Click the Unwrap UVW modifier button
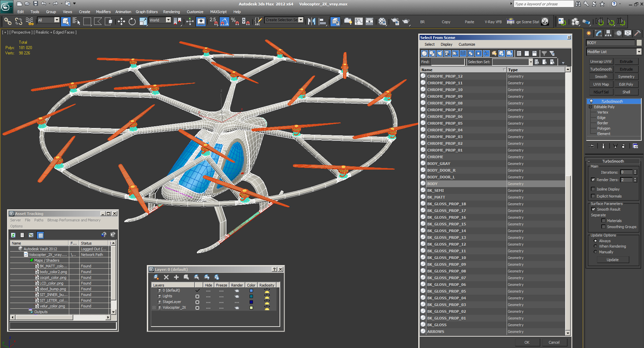644x348 pixels. click(601, 62)
